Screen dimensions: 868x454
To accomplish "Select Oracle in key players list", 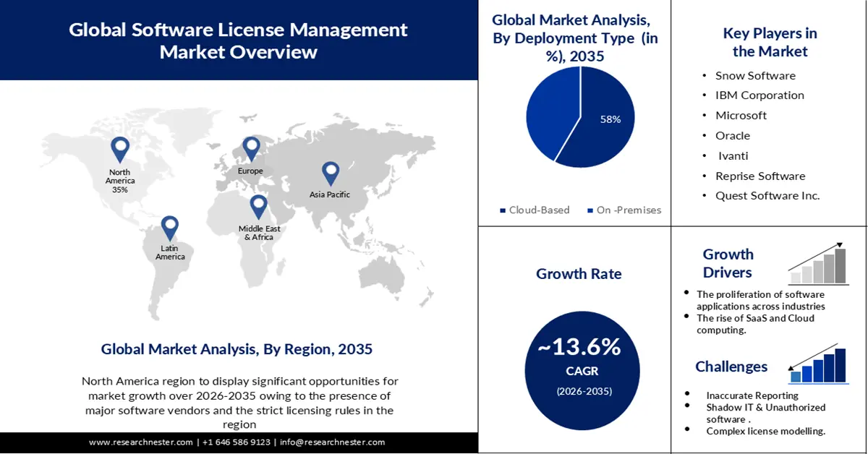I will click(733, 136).
